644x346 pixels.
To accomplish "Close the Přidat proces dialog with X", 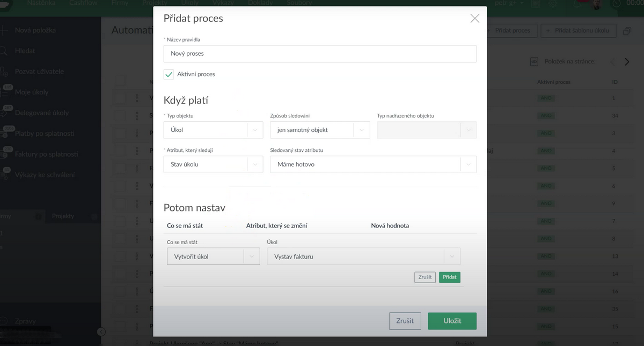I will coord(474,19).
